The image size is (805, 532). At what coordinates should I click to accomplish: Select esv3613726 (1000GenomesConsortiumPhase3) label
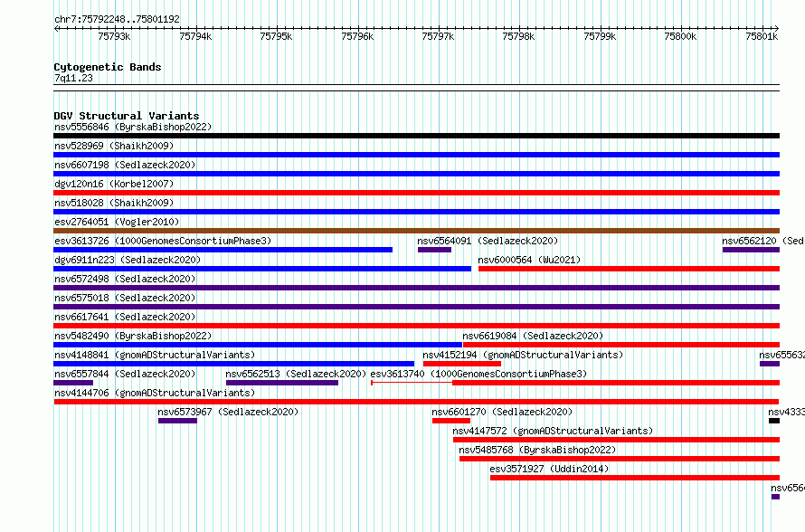coord(163,241)
